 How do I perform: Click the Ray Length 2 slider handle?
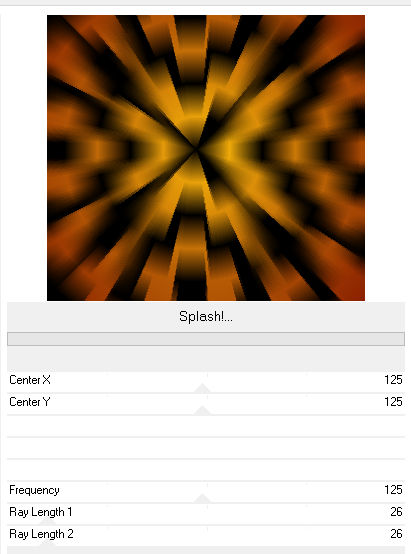47,543
